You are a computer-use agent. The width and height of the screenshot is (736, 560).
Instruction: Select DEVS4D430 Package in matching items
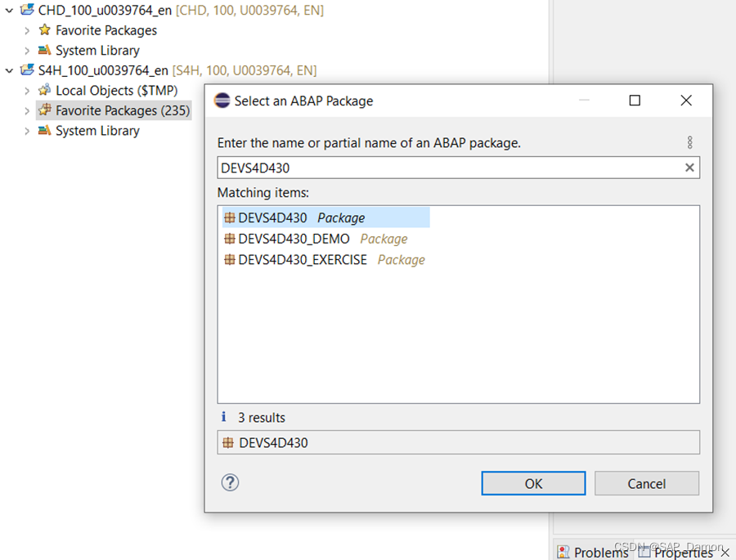click(326, 217)
